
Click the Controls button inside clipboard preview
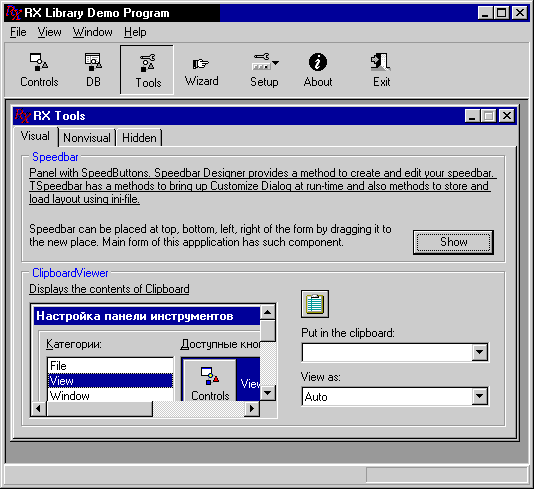coord(210,380)
